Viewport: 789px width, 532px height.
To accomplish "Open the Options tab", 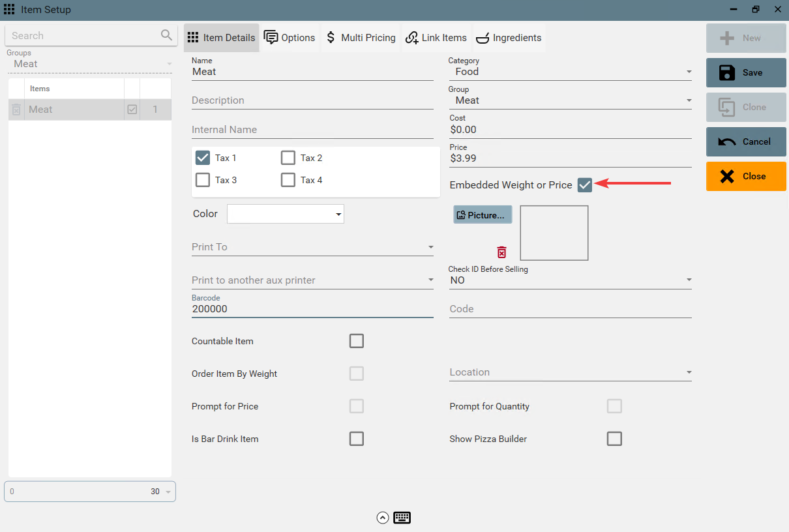I will point(290,38).
